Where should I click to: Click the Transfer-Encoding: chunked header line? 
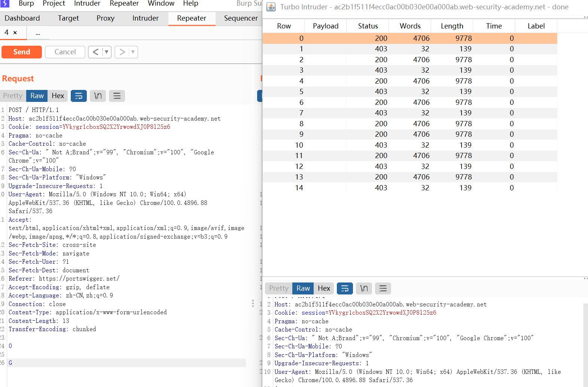click(x=52, y=329)
